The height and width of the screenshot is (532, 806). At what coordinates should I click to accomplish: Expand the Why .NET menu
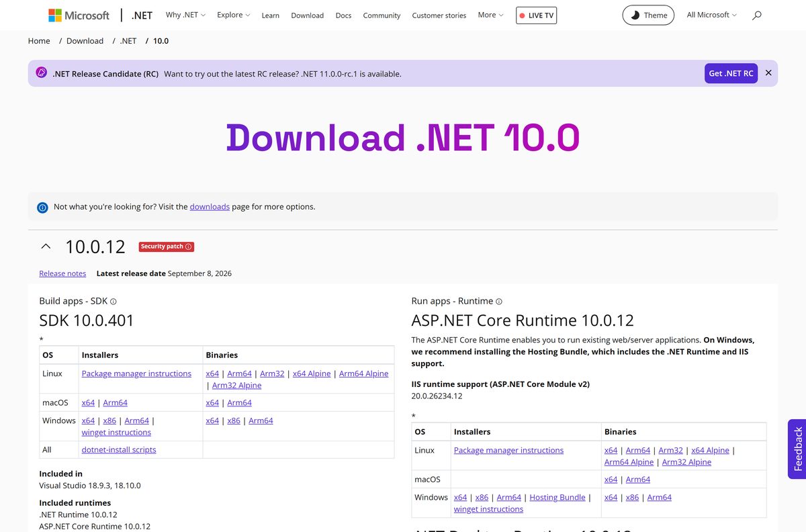point(185,15)
